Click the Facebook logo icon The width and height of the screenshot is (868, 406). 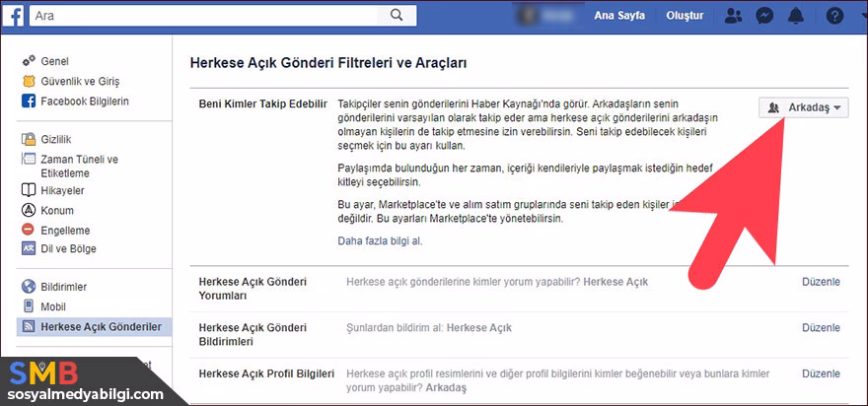click(13, 16)
